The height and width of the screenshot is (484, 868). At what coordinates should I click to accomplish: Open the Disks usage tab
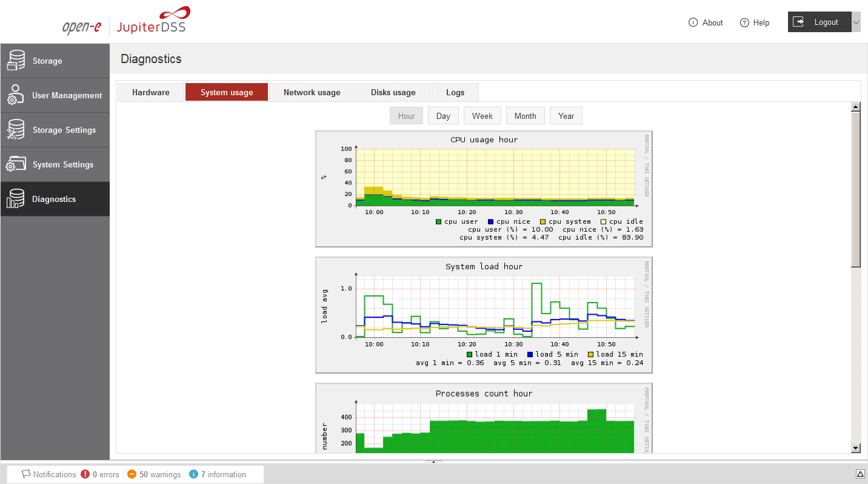click(393, 92)
